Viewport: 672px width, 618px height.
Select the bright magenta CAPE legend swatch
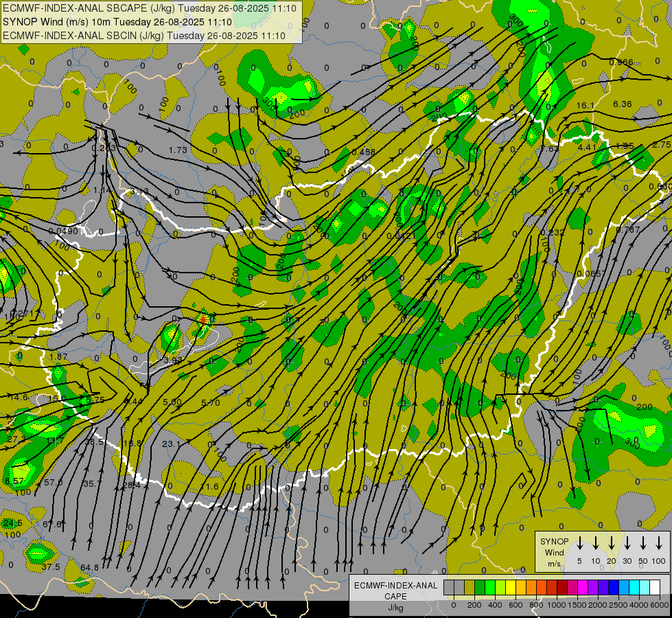[x=583, y=587]
